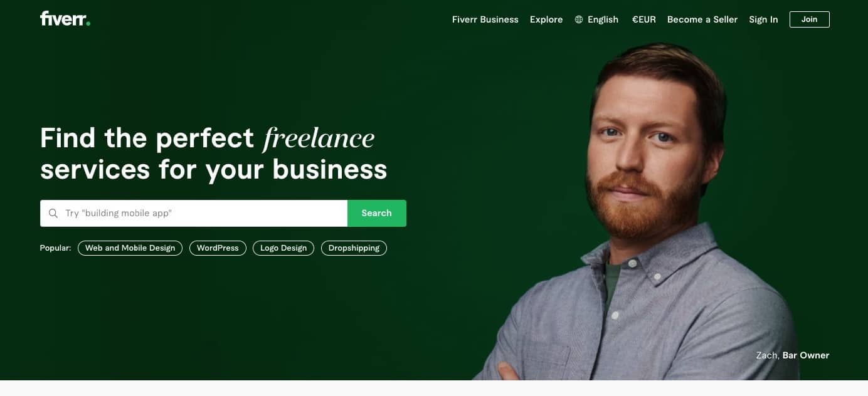Open Fiverr Business page
868x396 pixels.
click(485, 19)
